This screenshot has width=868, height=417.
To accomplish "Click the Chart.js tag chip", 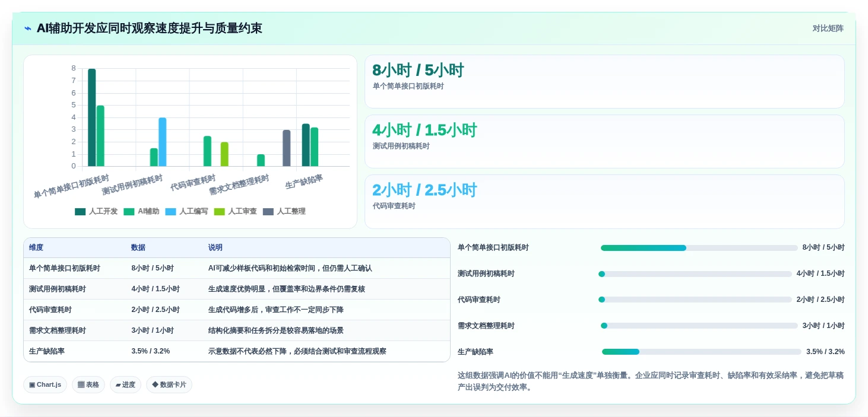I will 45,384.
